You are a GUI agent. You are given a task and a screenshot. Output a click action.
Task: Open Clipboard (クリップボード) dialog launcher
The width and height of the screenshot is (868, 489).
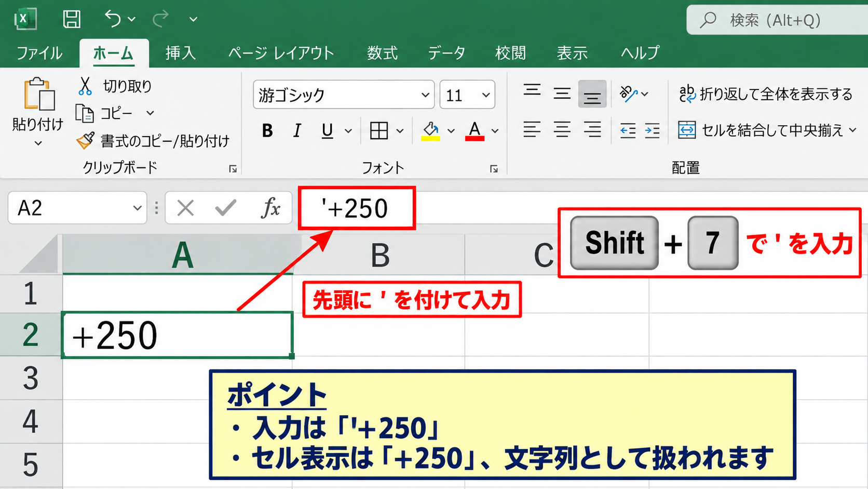[233, 169]
